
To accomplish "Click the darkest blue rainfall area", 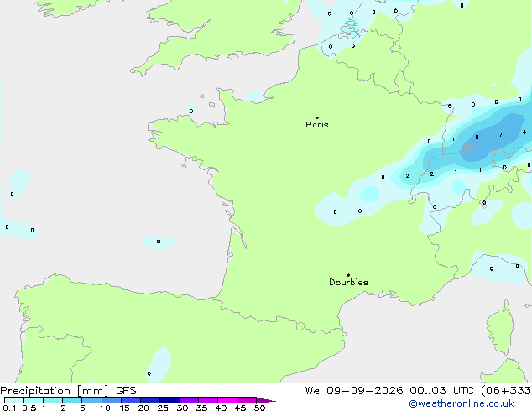I will (x=492, y=138).
